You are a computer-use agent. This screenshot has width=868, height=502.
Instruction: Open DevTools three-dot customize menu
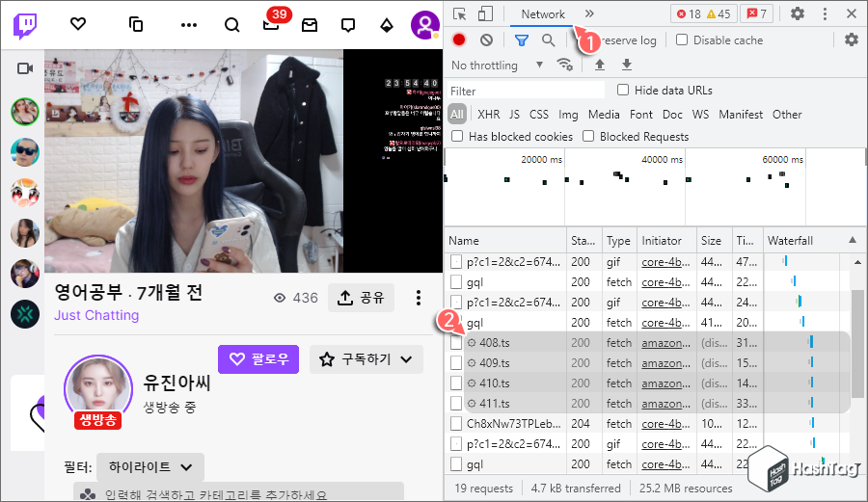pos(825,13)
